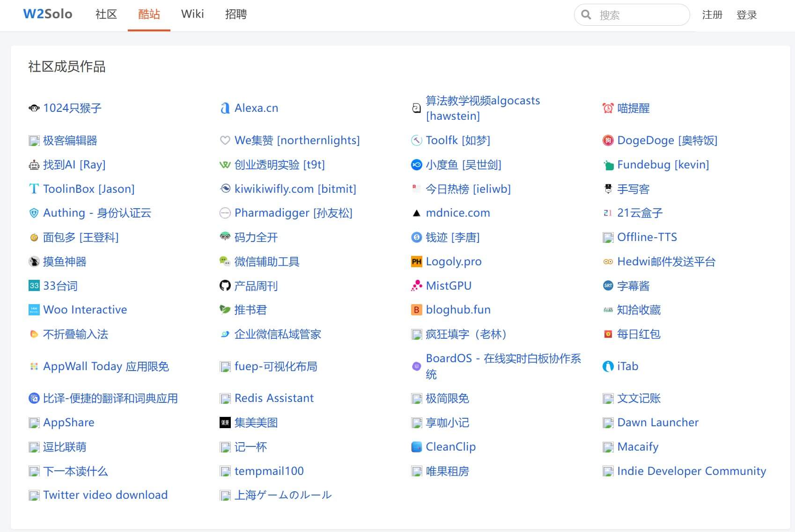Go to the 招聘 menu item
Viewport: 795px width, 532px height.
tap(236, 15)
